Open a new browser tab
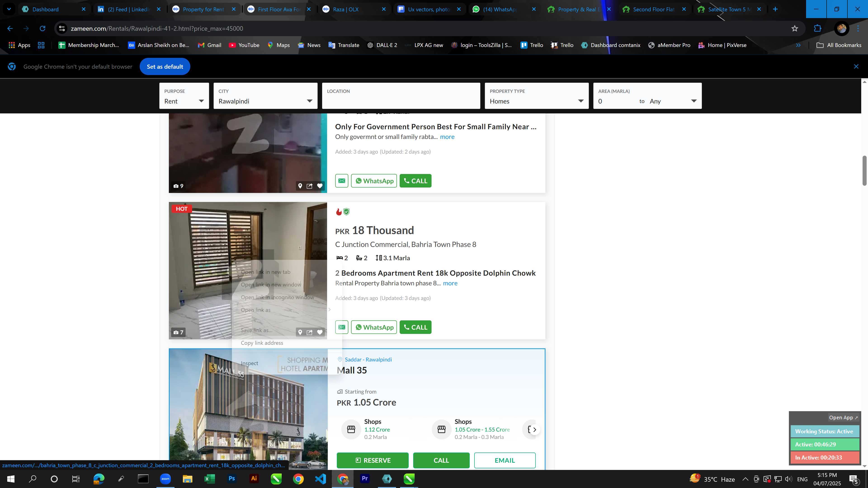868x488 pixels. click(x=775, y=9)
